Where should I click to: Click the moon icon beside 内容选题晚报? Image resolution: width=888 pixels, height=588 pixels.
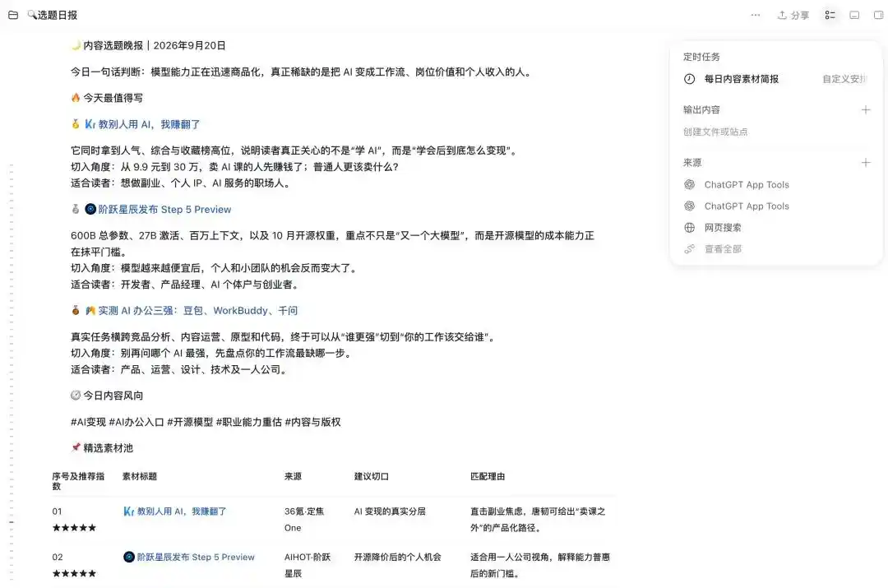click(x=76, y=45)
